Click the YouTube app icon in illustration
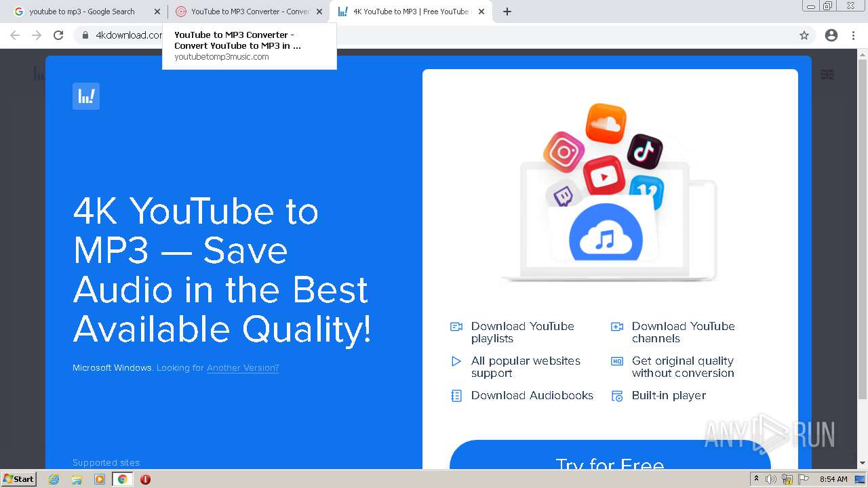 point(603,178)
